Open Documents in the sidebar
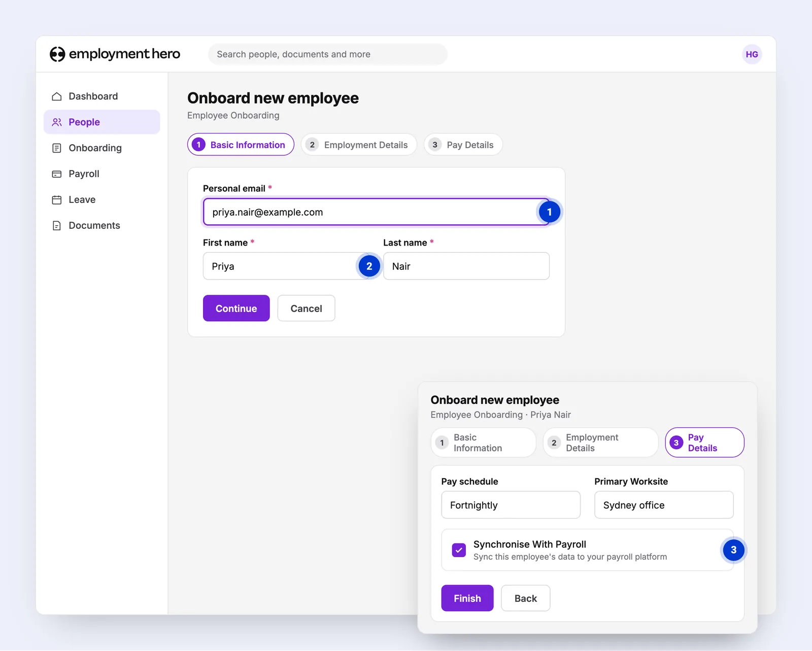This screenshot has height=651, width=812. (101, 226)
